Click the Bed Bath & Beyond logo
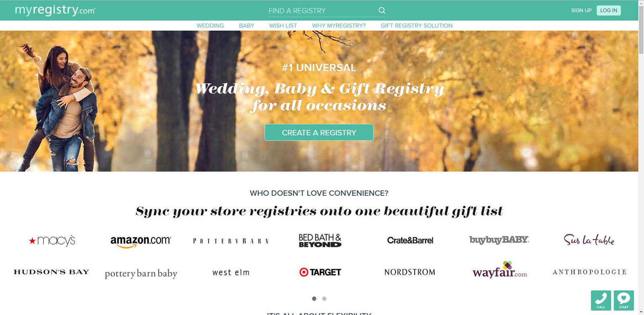This screenshot has width=644, height=315. point(320,240)
